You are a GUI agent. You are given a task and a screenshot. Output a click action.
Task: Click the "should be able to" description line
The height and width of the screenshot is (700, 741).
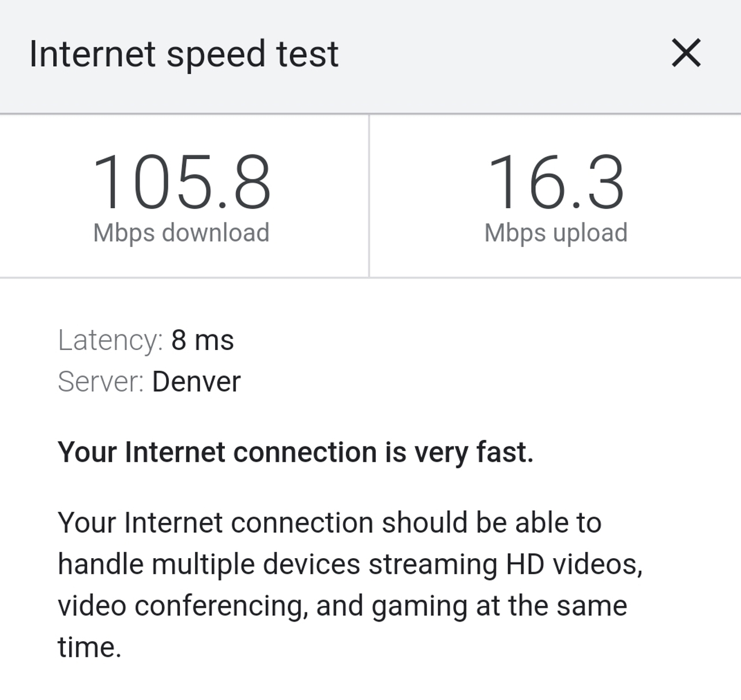491,523
